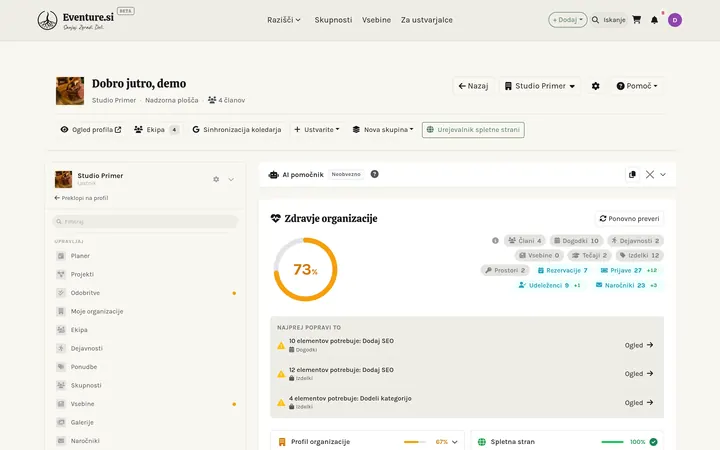Click the Izdelki 12 chip
The width and height of the screenshot is (720, 450).
[x=639, y=255]
